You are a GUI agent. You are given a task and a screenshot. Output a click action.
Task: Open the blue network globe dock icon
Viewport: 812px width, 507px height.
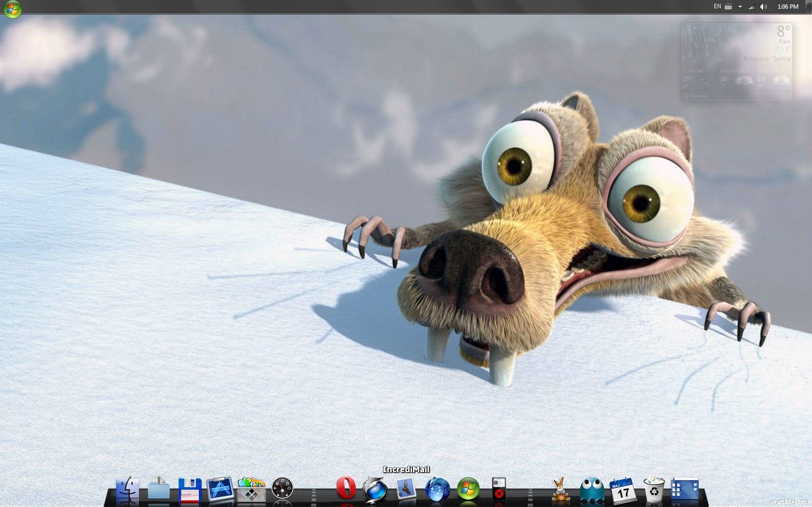(437, 489)
